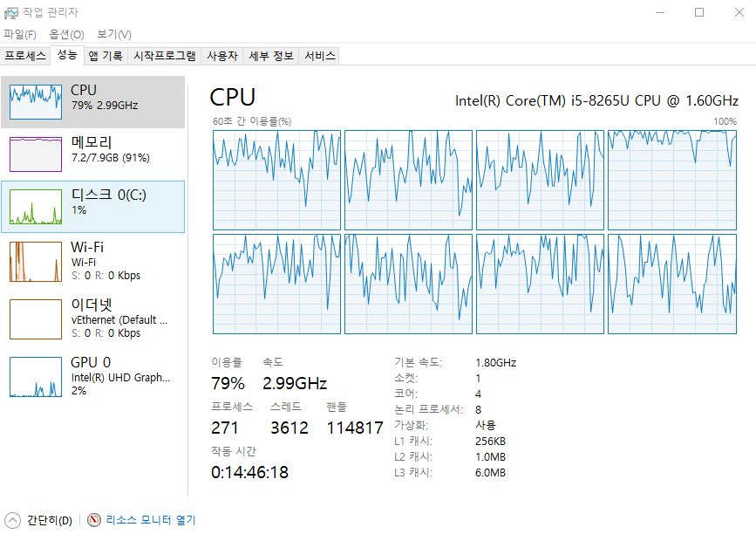Image resolution: width=756 pixels, height=541 pixels.
Task: Click the 리소스 모니터 열기 icon
Action: [x=94, y=520]
